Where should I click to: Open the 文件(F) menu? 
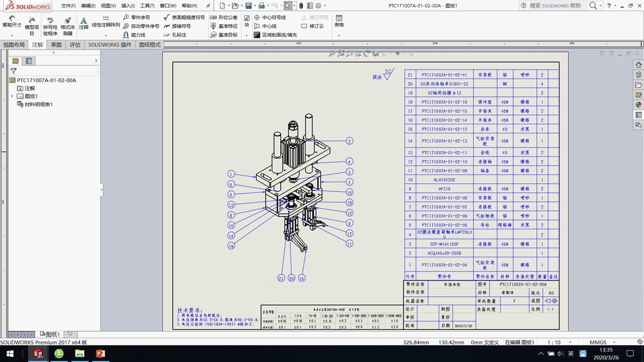(x=68, y=6)
